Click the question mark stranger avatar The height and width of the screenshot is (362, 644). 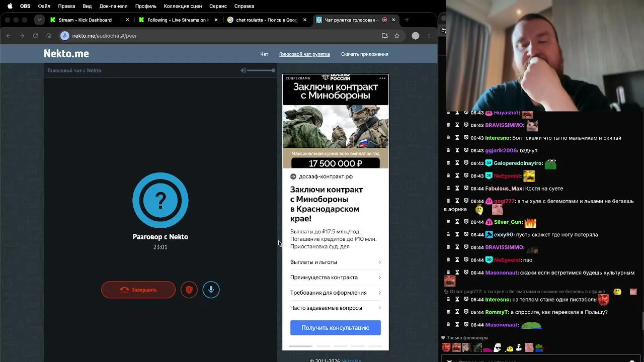click(x=160, y=201)
